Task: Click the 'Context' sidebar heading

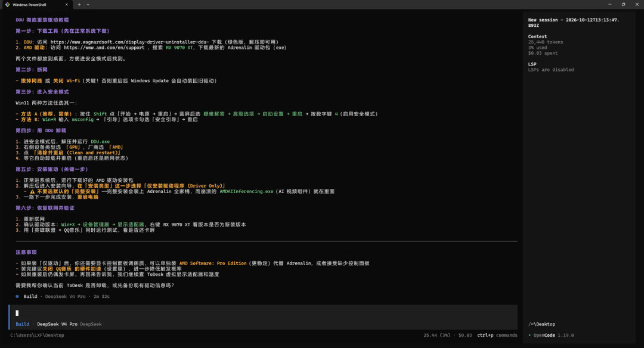Action: tap(538, 36)
